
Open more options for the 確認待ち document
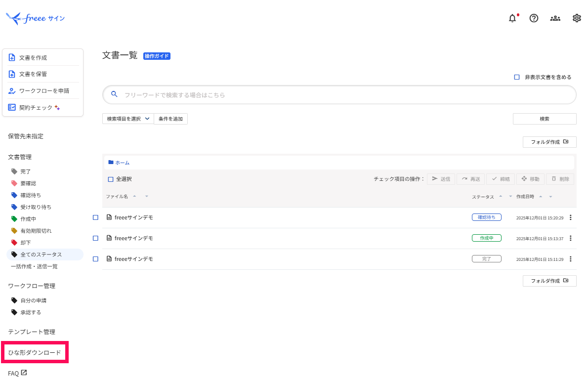tap(570, 217)
